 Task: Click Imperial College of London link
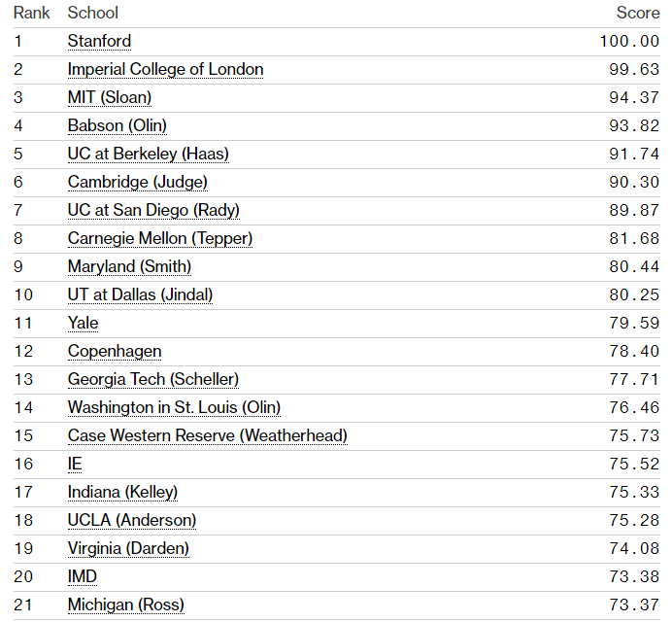pos(165,70)
